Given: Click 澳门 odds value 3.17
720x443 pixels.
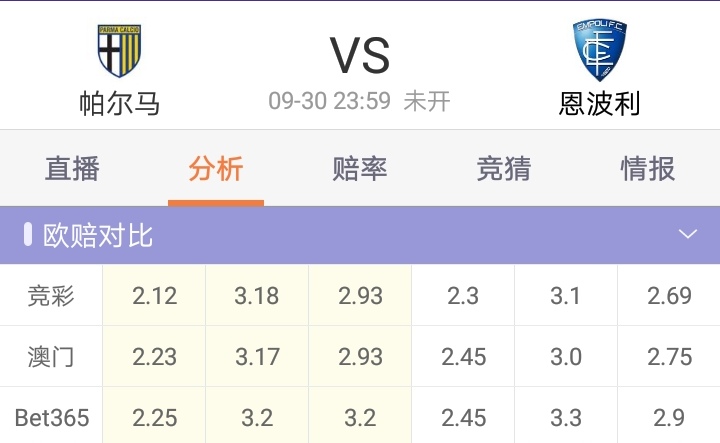Looking at the screenshot, I should (257, 357).
